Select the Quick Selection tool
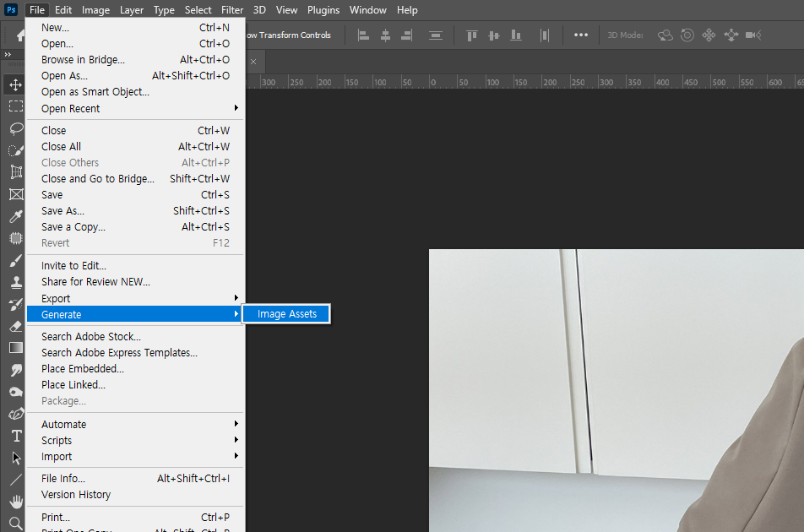 coord(15,150)
